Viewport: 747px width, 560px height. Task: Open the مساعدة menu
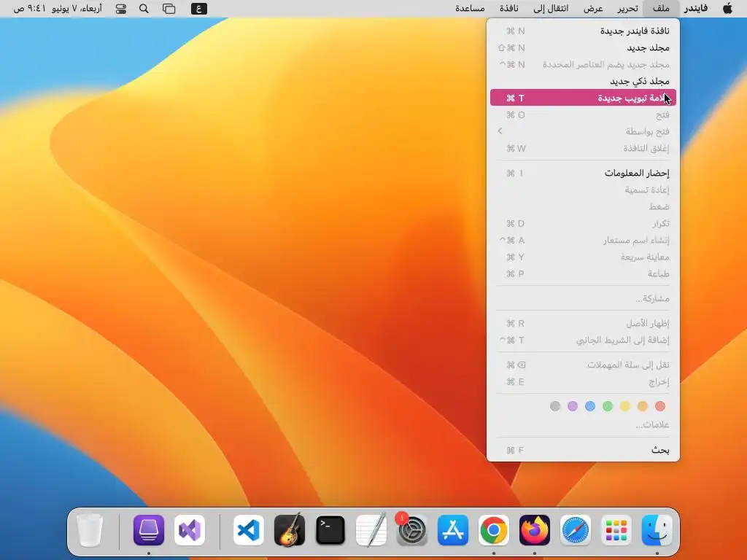470,9
